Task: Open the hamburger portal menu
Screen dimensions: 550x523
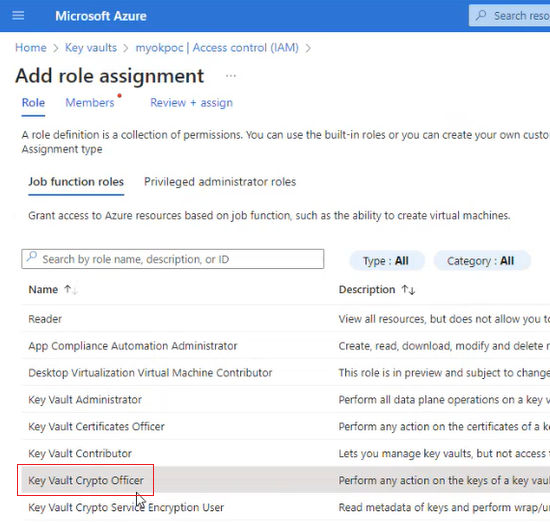Action: [18, 16]
